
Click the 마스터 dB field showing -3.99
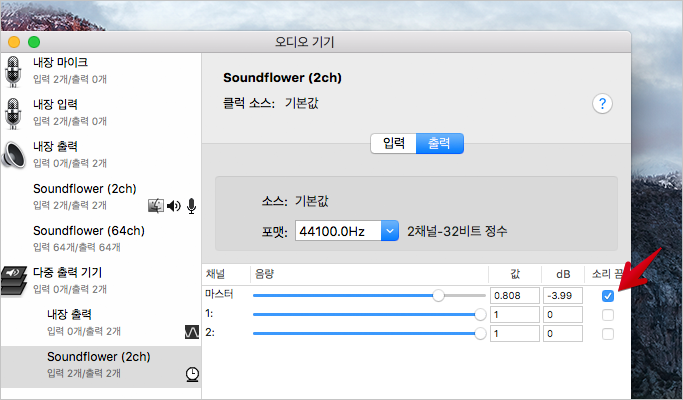tap(563, 295)
